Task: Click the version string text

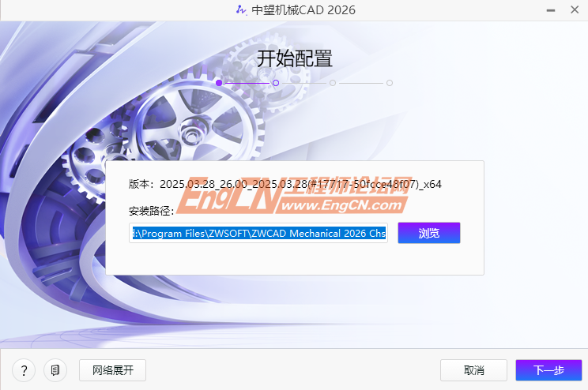Action: (285, 184)
